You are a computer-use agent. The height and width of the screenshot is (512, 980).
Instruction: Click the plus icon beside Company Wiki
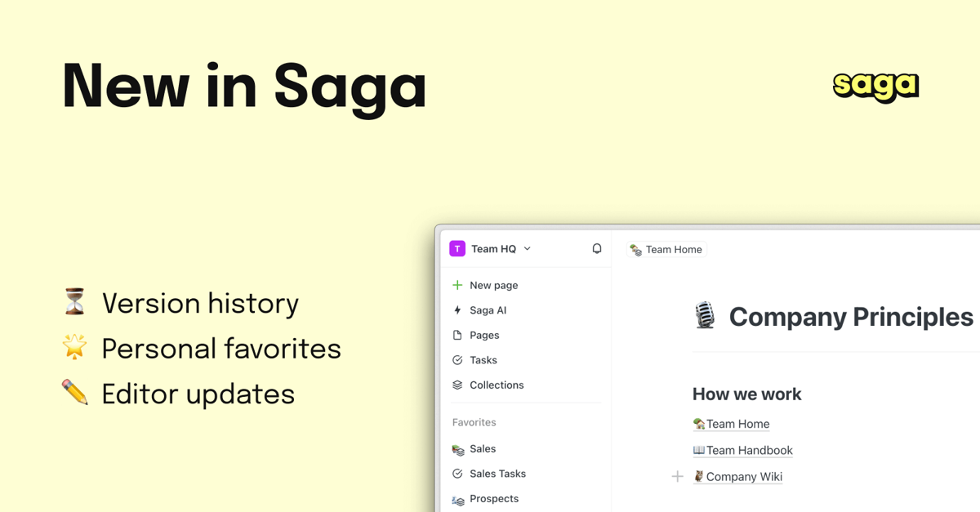click(x=677, y=476)
